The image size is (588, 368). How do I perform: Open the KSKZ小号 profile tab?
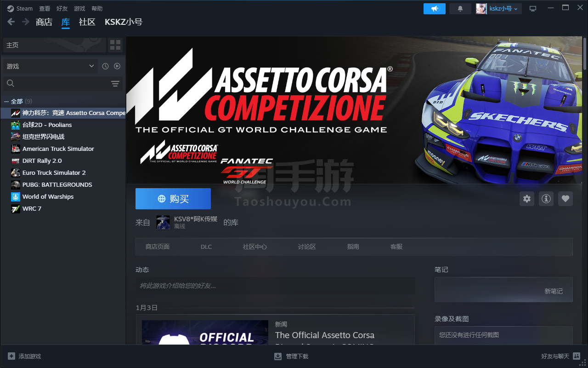coord(124,22)
